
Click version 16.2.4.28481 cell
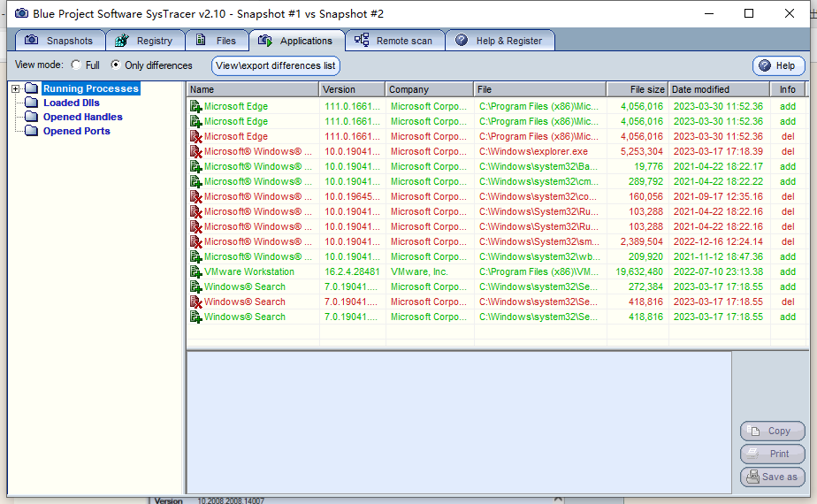click(x=352, y=272)
